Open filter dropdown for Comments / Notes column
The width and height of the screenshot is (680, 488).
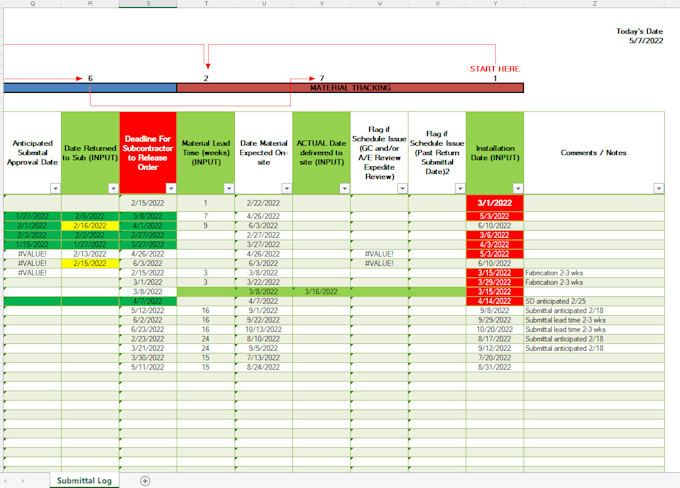click(659, 188)
